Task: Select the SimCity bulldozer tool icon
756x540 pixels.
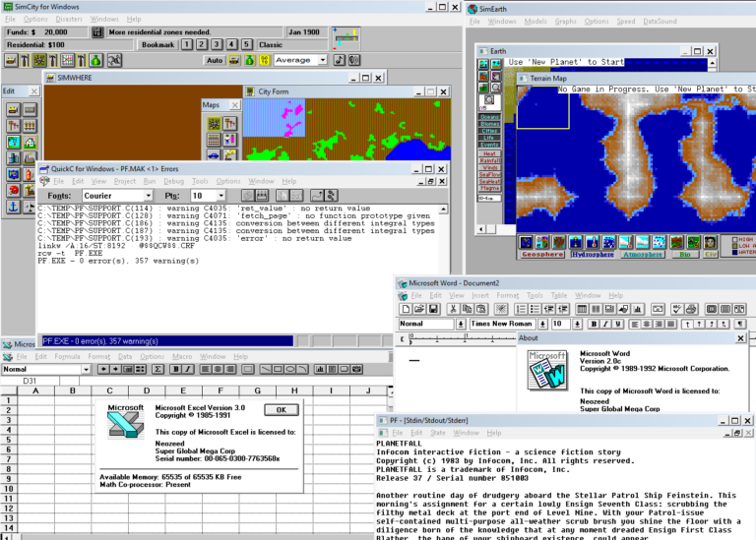Action: pos(11,61)
